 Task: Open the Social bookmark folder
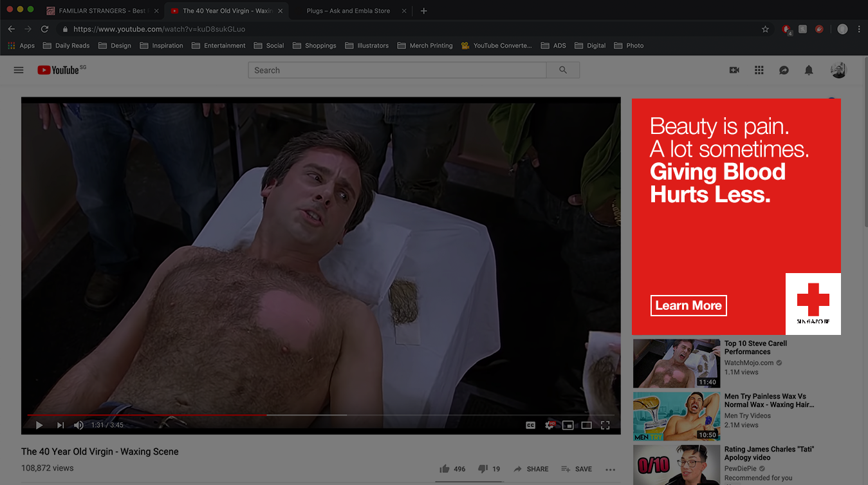269,46
